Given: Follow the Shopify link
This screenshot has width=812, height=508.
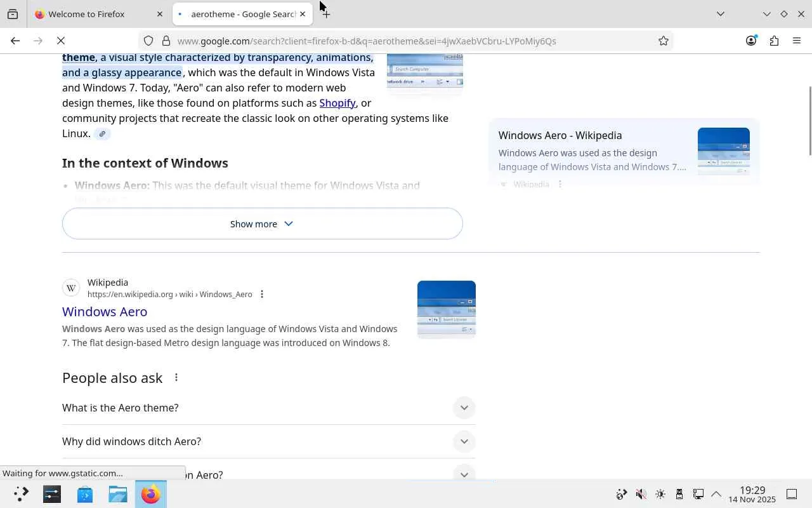Looking at the screenshot, I should click(337, 103).
